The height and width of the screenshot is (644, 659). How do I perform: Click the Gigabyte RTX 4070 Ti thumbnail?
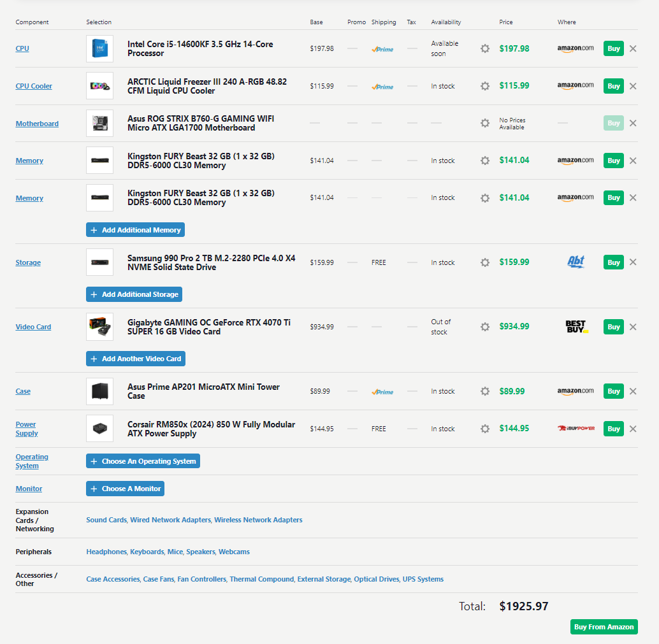tap(99, 326)
